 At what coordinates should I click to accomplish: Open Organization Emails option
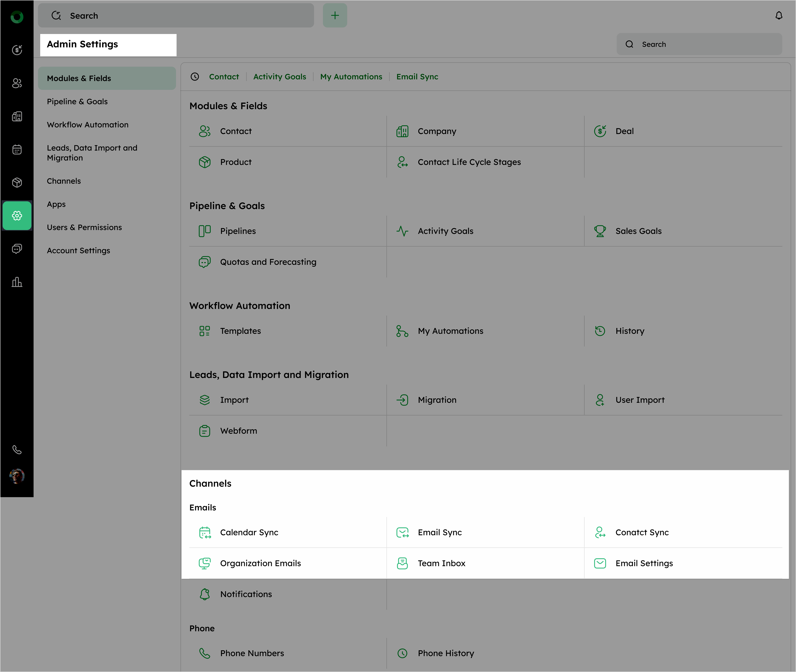[260, 563]
